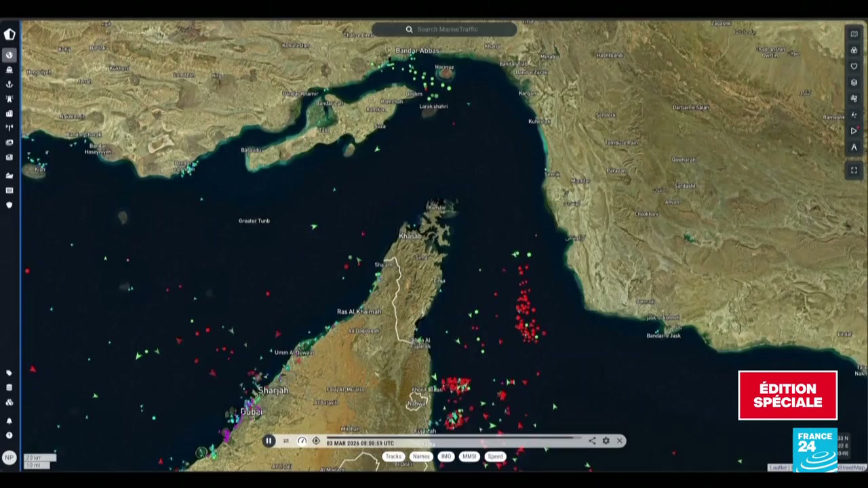Open the wind weather layer icon
Screen dimensions: 868x488
pos(854,99)
